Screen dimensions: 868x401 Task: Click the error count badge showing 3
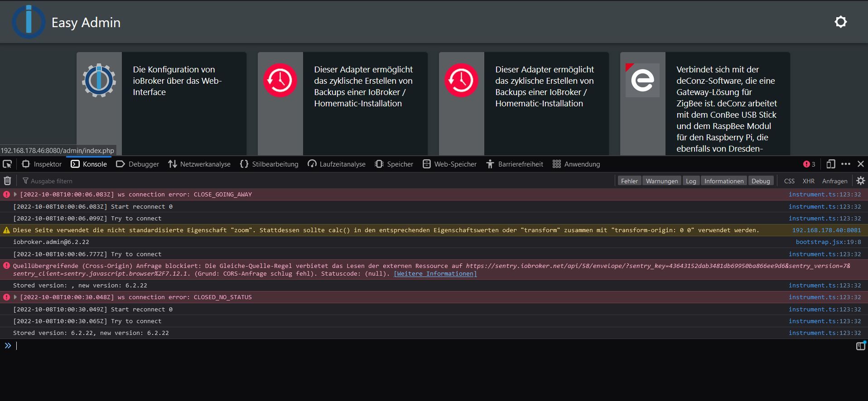click(809, 164)
